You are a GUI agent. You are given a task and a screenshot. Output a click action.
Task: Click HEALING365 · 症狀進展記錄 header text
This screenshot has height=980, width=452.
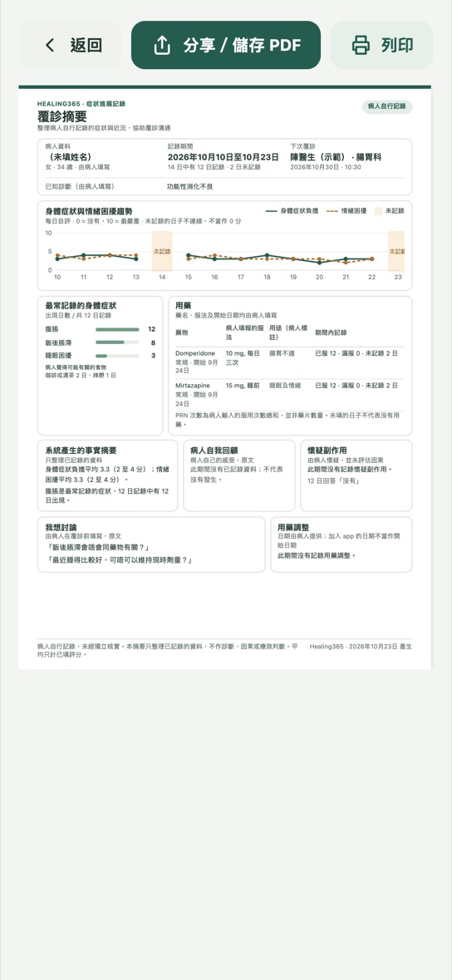[81, 104]
